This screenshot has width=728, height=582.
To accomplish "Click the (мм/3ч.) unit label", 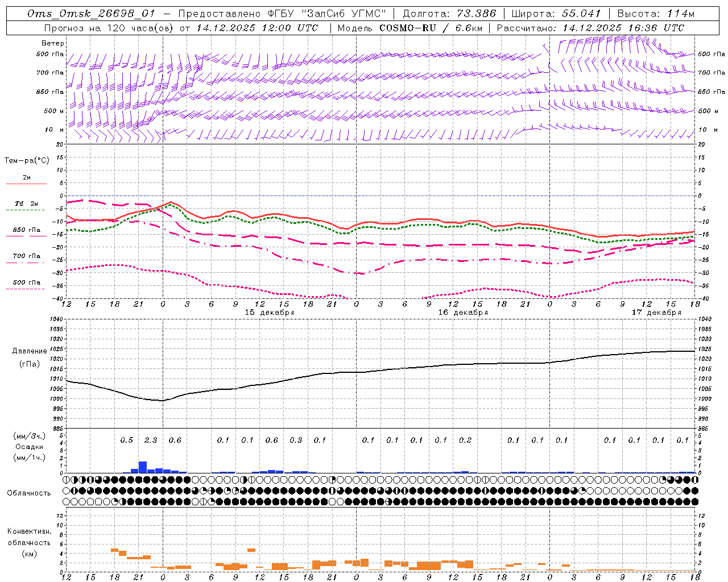I will coord(29,436).
